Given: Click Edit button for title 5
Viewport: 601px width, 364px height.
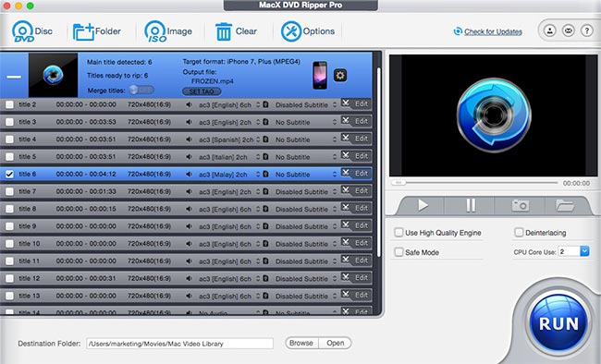Looking at the screenshot, I should [x=362, y=156].
